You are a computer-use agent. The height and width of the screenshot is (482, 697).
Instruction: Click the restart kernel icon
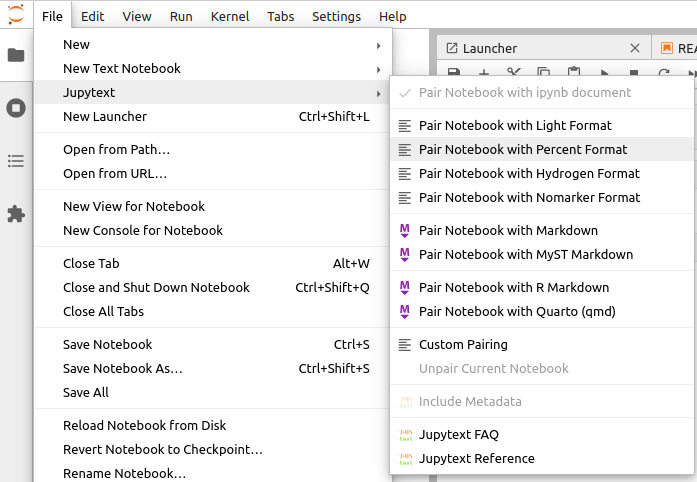pyautogui.click(x=664, y=72)
